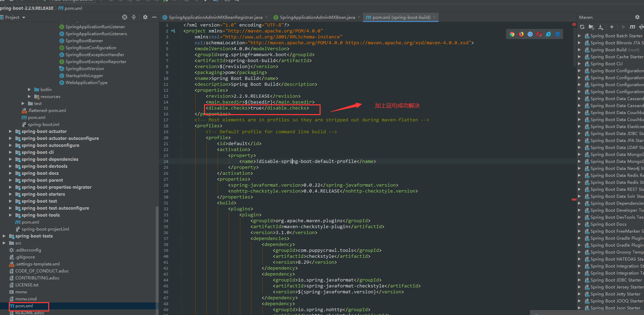
Task: Click spring-boot-2.2.9.RELEASE breadcrumb
Action: pos(27,8)
